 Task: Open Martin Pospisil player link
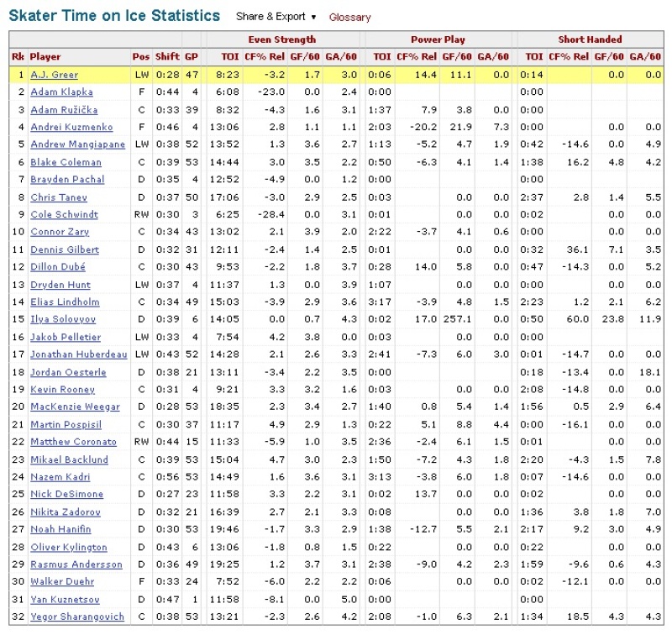(x=66, y=424)
